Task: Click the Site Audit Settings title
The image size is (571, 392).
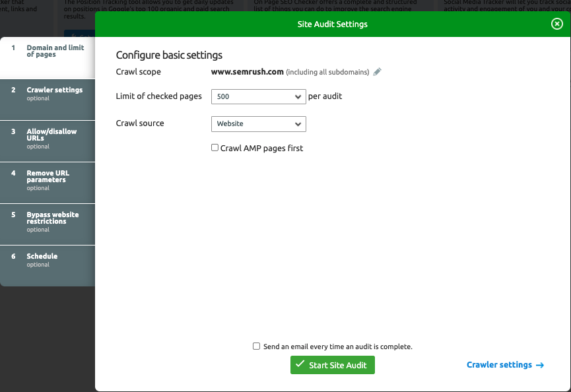Action: coord(333,24)
